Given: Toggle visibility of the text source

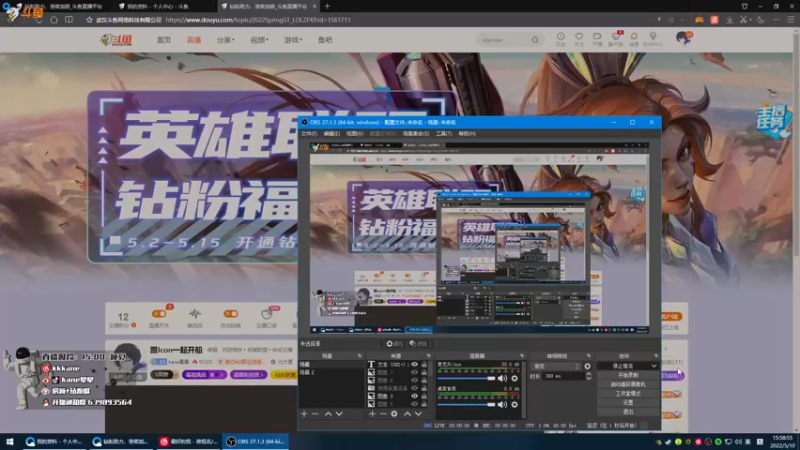Looking at the screenshot, I should [414, 364].
